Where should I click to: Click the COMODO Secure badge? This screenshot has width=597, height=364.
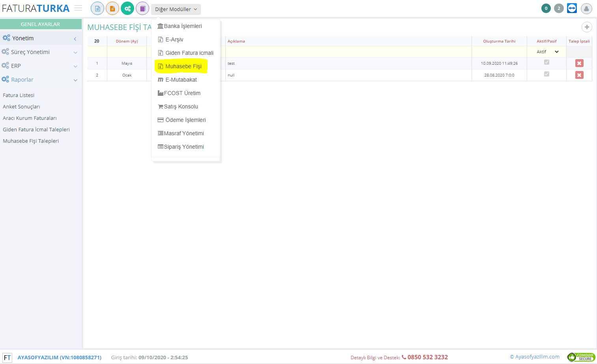(x=581, y=357)
